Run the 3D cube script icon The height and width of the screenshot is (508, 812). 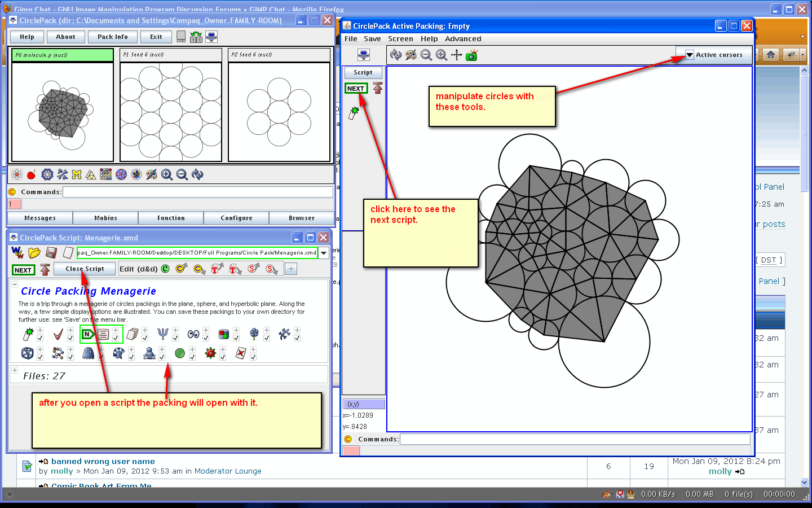pyautogui.click(x=27, y=353)
